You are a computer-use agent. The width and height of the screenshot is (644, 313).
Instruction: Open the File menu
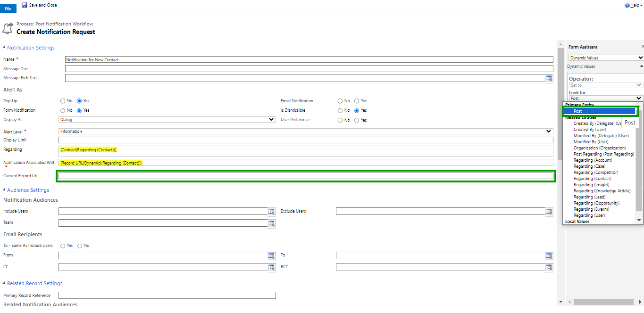pos(8,8)
